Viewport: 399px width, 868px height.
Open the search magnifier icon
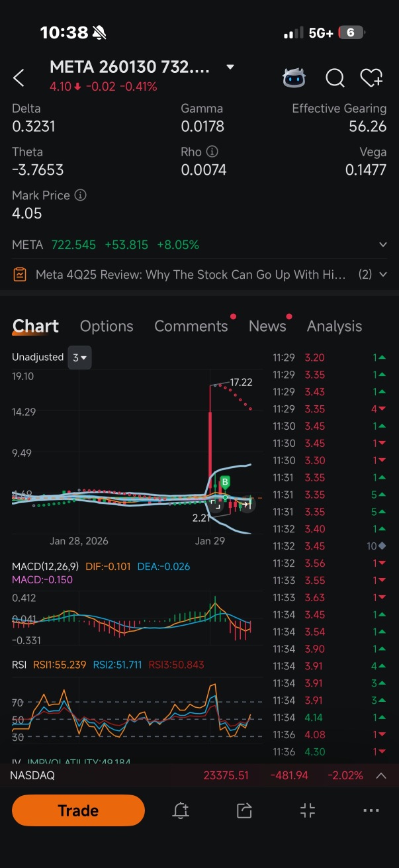click(335, 78)
